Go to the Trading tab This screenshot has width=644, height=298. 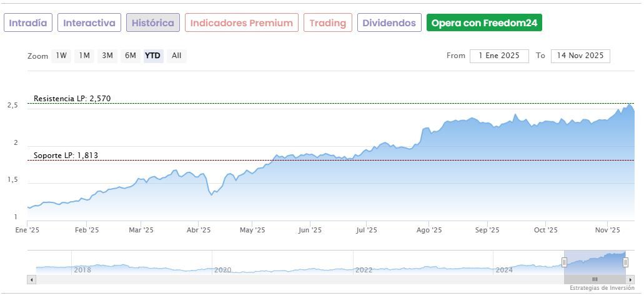pos(328,23)
